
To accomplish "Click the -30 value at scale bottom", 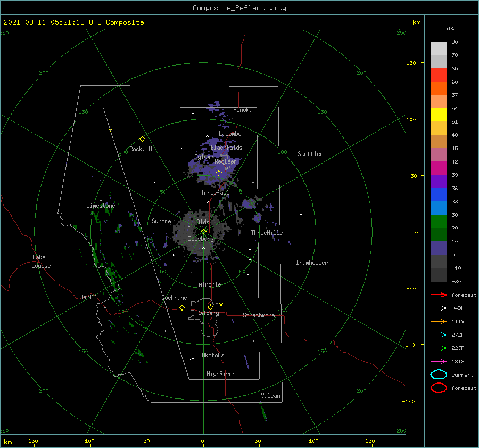I will pyautogui.click(x=456, y=281).
